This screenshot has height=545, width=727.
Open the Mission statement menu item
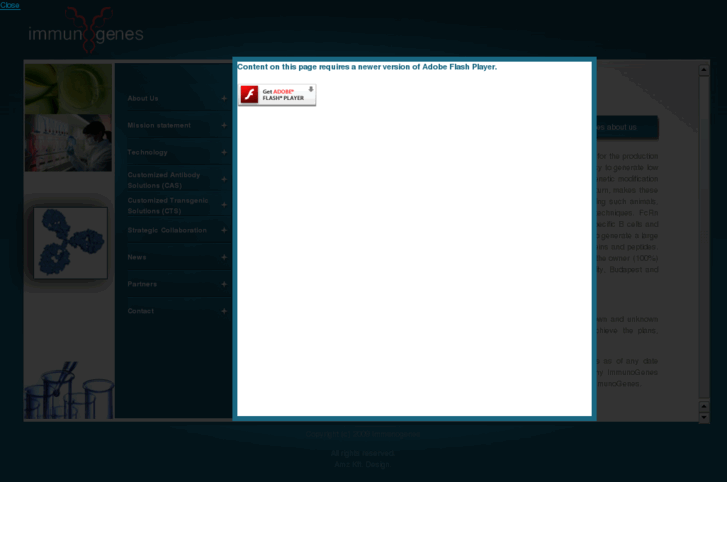click(x=159, y=125)
